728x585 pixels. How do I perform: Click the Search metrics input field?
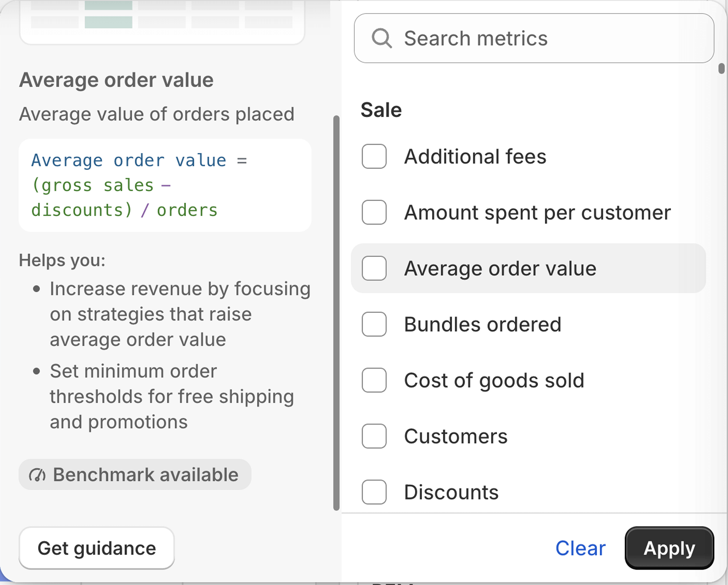pyautogui.click(x=533, y=38)
